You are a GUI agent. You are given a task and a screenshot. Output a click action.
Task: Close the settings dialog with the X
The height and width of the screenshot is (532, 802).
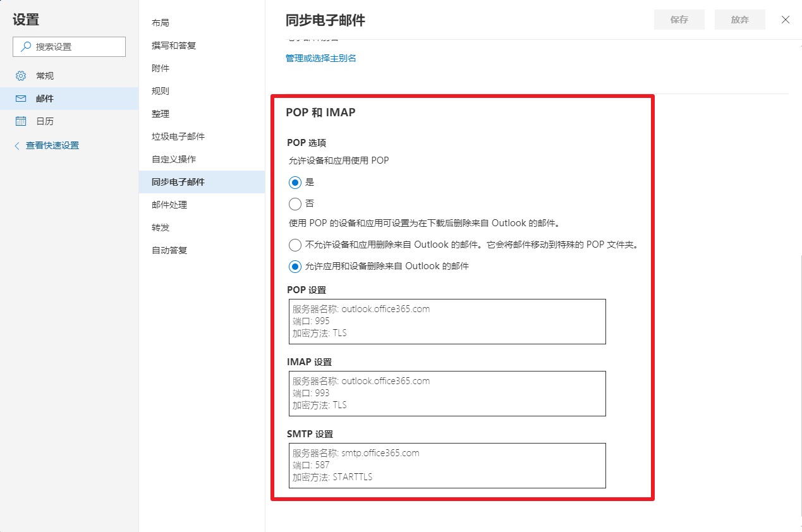tap(786, 20)
